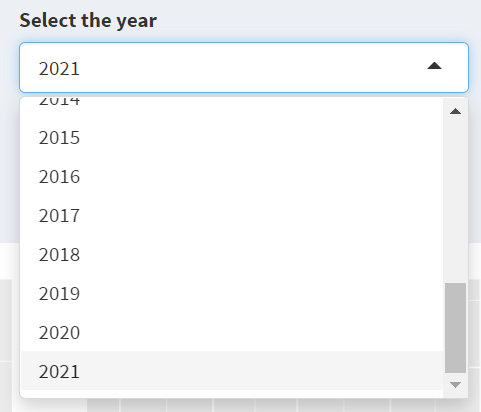
Task: Click the empty header area right of the label
Action: coord(317,21)
